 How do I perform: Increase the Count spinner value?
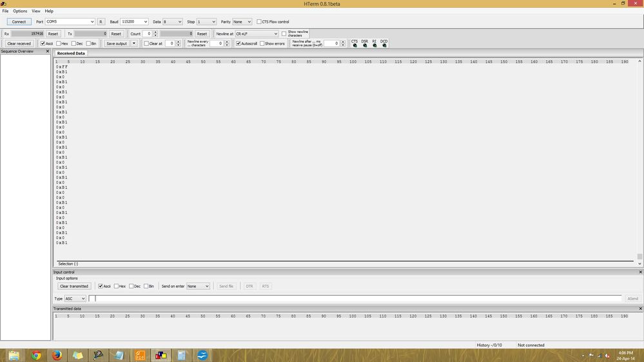(x=155, y=32)
